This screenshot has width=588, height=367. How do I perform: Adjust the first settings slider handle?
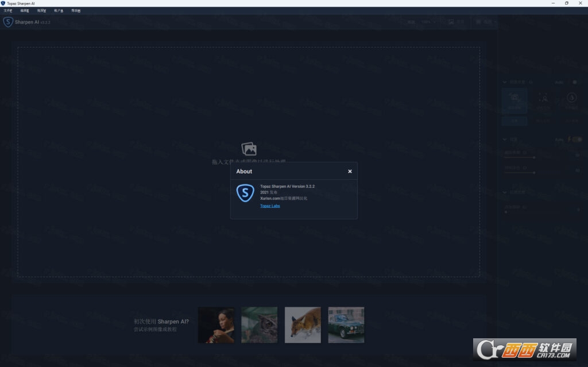[534, 157]
